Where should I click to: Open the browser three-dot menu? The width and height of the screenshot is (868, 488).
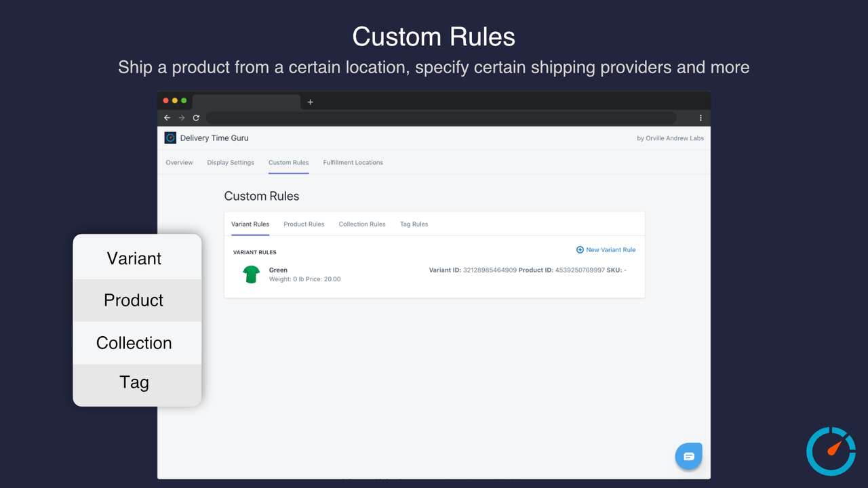pos(701,118)
